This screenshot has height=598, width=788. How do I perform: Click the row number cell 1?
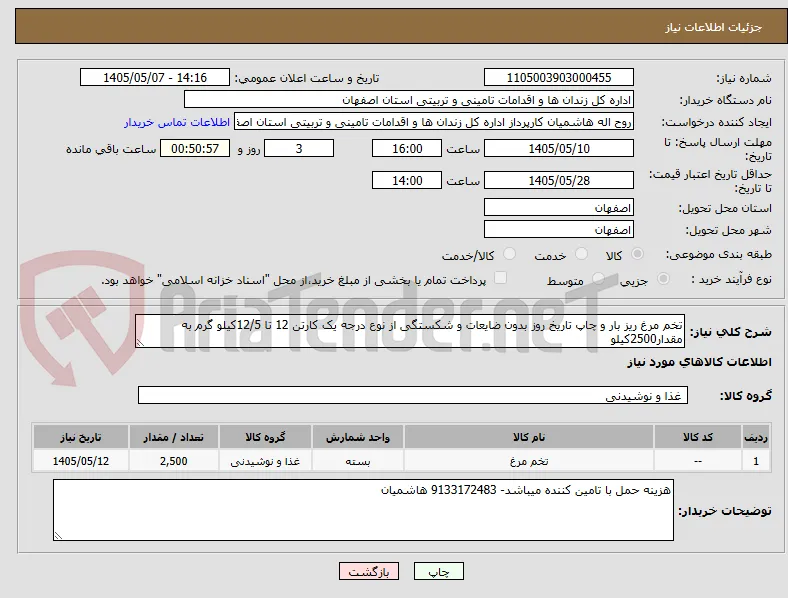[756, 460]
